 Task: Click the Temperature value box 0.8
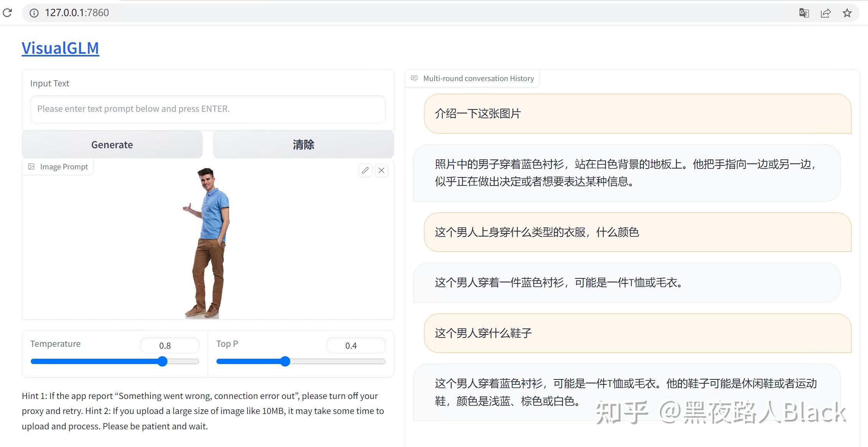pyautogui.click(x=170, y=345)
